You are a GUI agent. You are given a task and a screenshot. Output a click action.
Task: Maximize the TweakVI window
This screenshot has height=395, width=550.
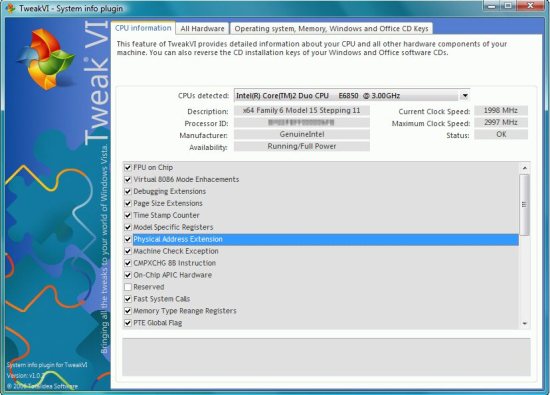(x=508, y=6)
